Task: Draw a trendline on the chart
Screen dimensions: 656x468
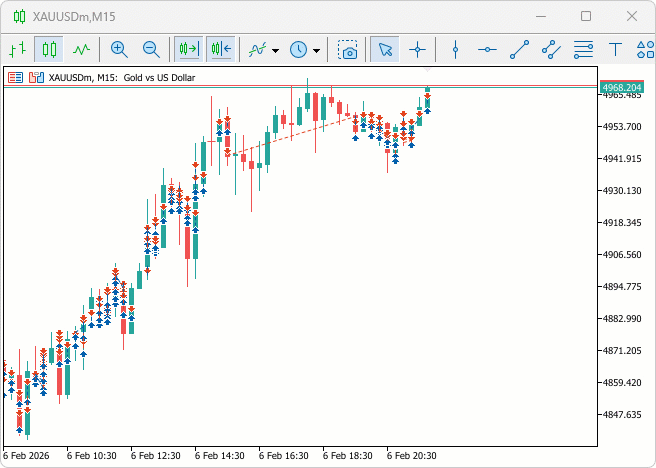Action: pyautogui.click(x=519, y=49)
